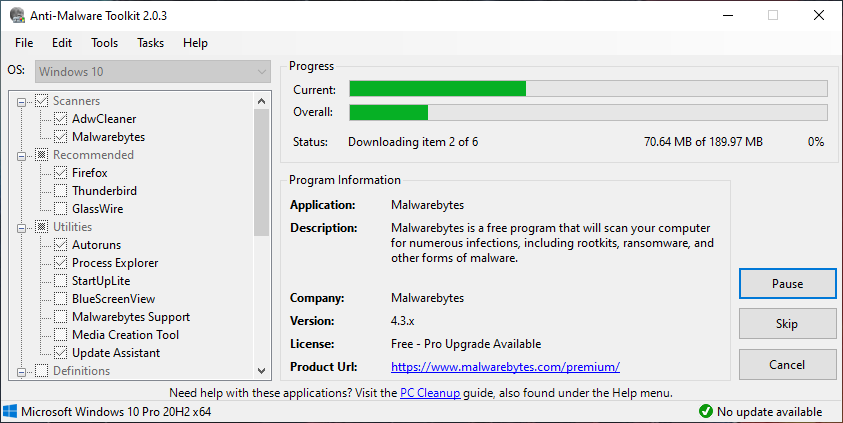The height and width of the screenshot is (423, 843).
Task: Toggle the Scanners group checkbox
Action: (x=41, y=101)
